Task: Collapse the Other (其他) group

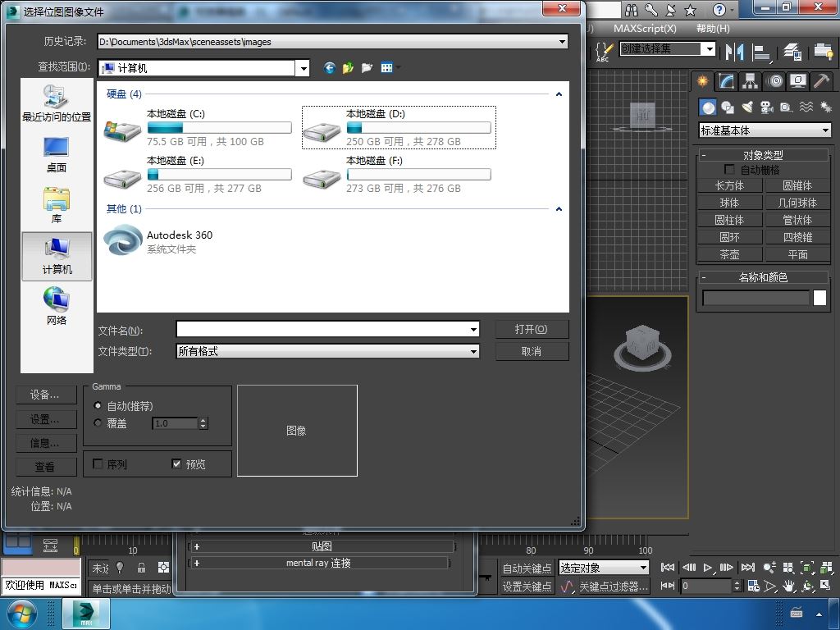Action: (x=559, y=209)
